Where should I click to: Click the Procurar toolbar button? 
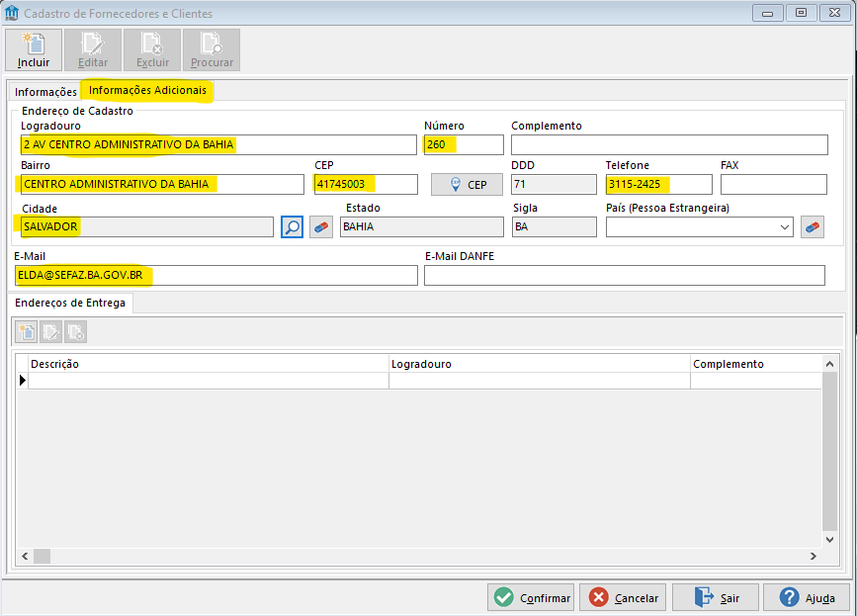[212, 49]
